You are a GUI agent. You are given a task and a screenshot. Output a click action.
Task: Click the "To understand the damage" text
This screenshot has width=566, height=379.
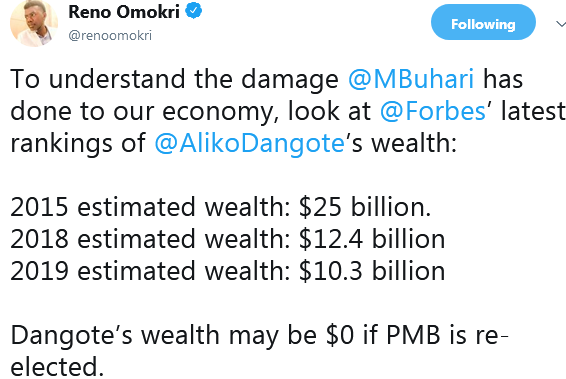174,79
